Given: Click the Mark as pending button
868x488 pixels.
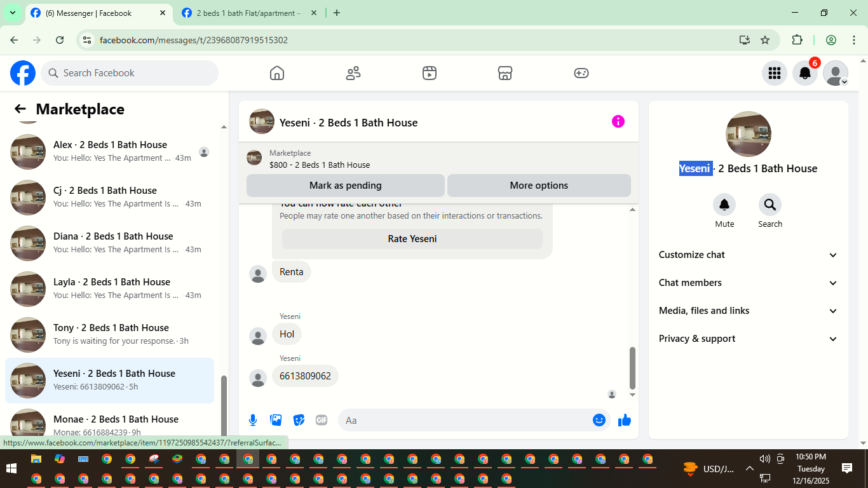Looking at the screenshot, I should coord(346,186).
